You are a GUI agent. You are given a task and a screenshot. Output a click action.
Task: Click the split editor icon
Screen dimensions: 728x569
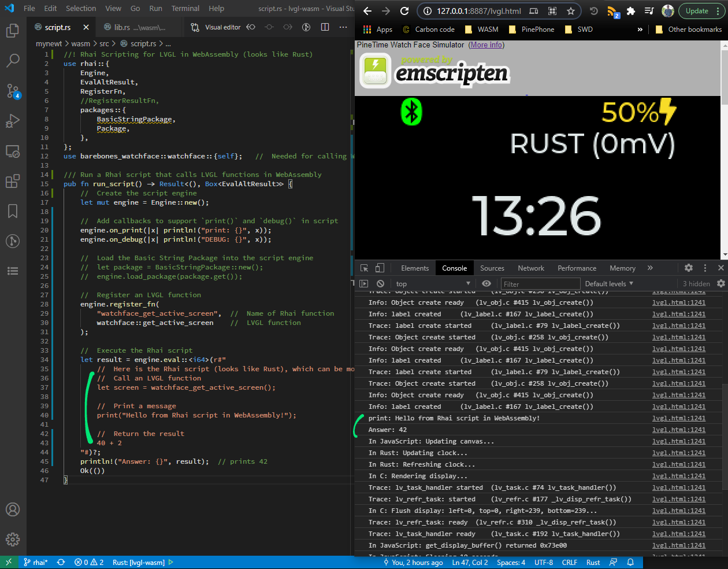click(x=325, y=27)
